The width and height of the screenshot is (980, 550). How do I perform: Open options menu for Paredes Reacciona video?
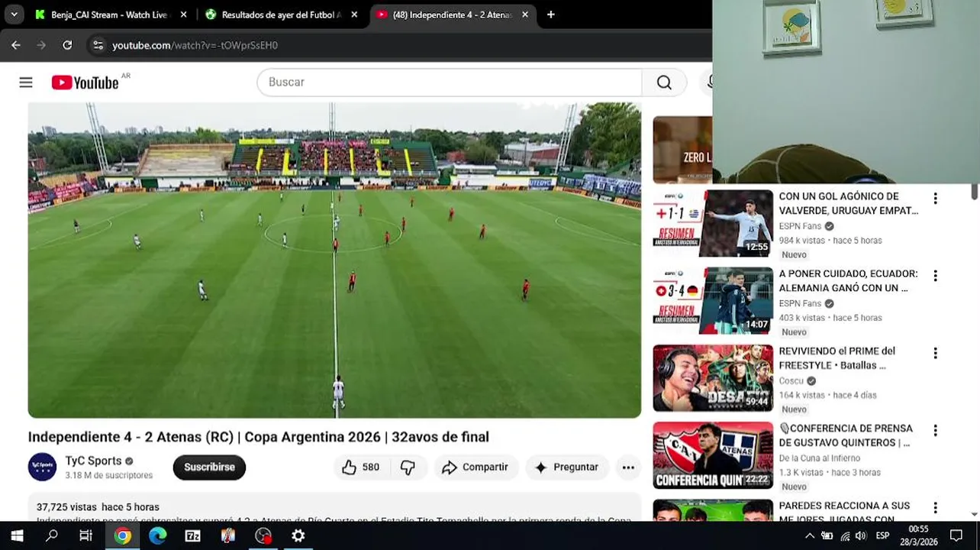[935, 508]
